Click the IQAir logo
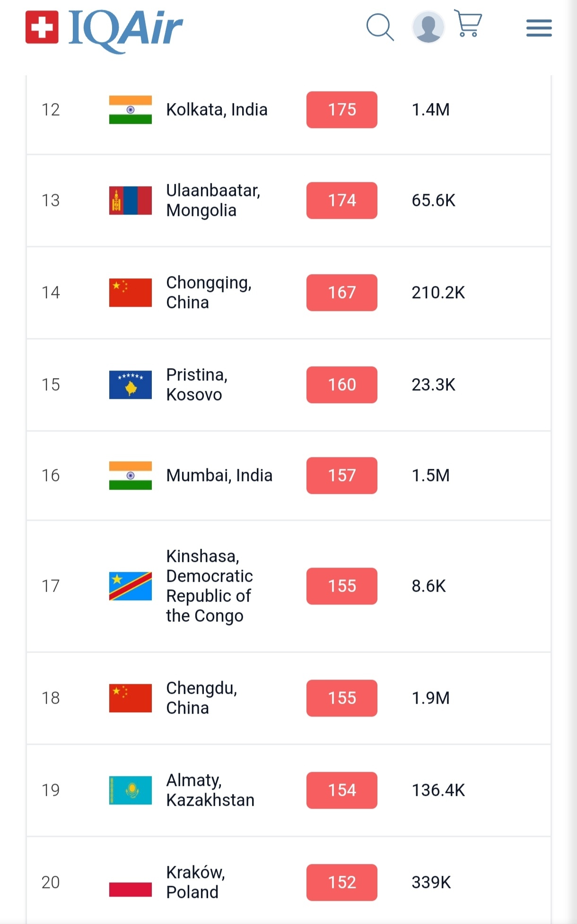Screen dimensions: 577x924 tap(105, 28)
